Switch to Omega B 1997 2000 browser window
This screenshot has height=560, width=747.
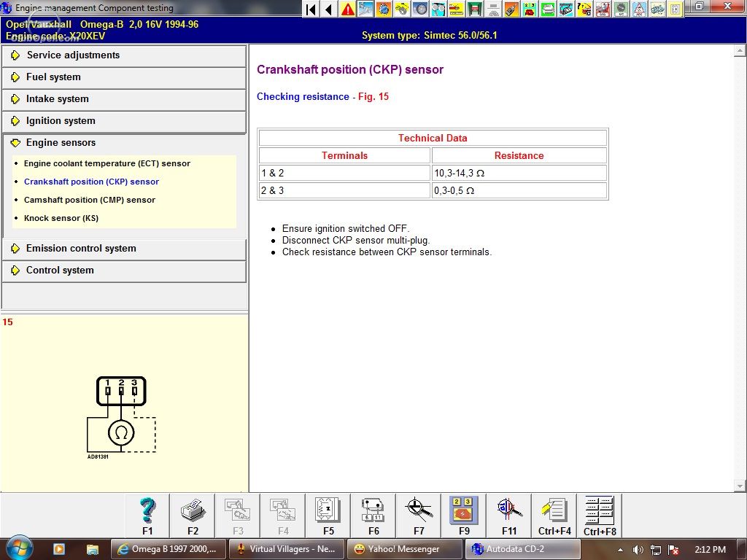169,549
